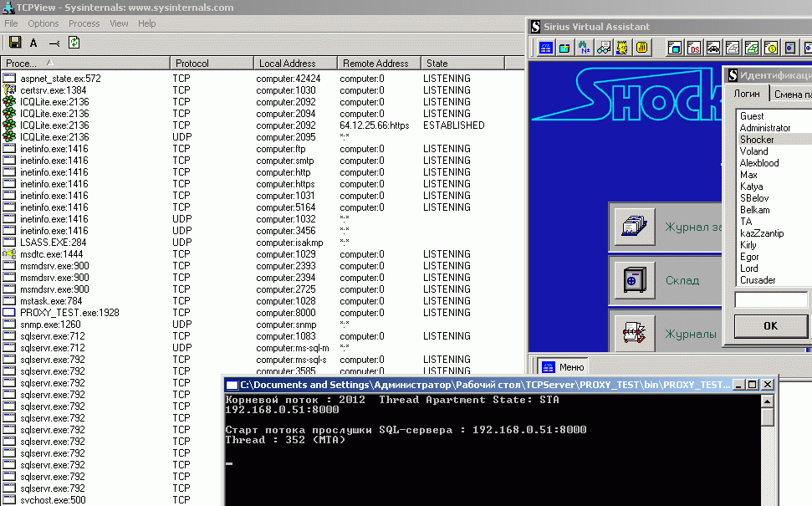The height and width of the screenshot is (506, 812).
Task: Click the yellow bar chart icon
Action: [641, 49]
